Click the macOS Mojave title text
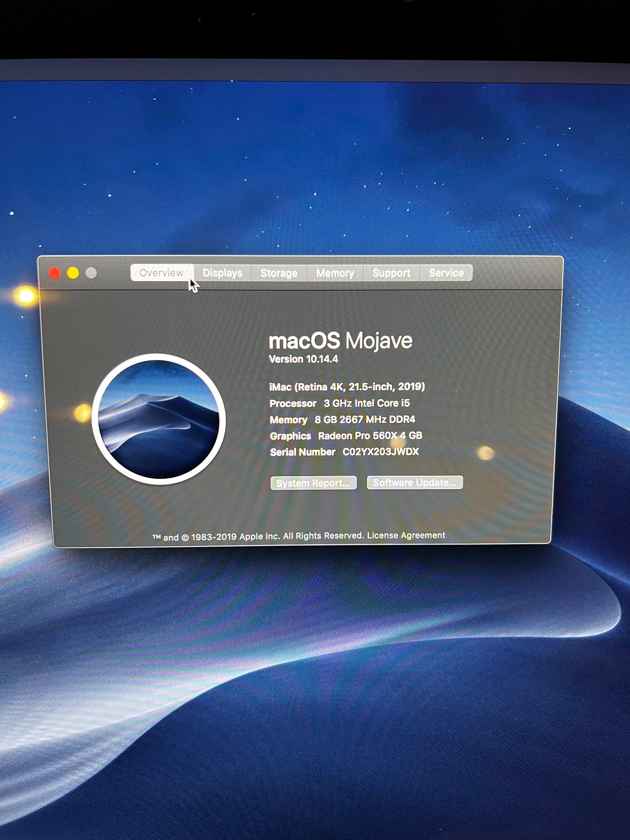The width and height of the screenshot is (630, 840). pyautogui.click(x=340, y=340)
